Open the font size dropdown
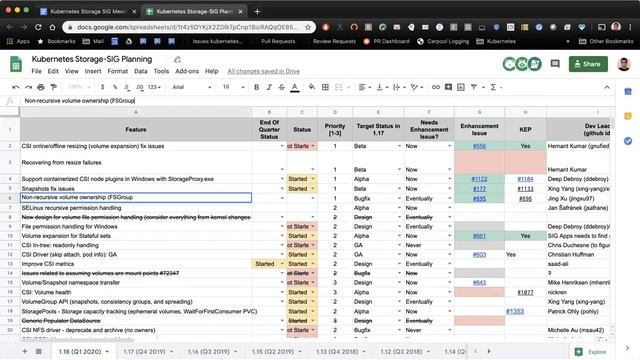The height and width of the screenshot is (360, 640). click(x=233, y=87)
